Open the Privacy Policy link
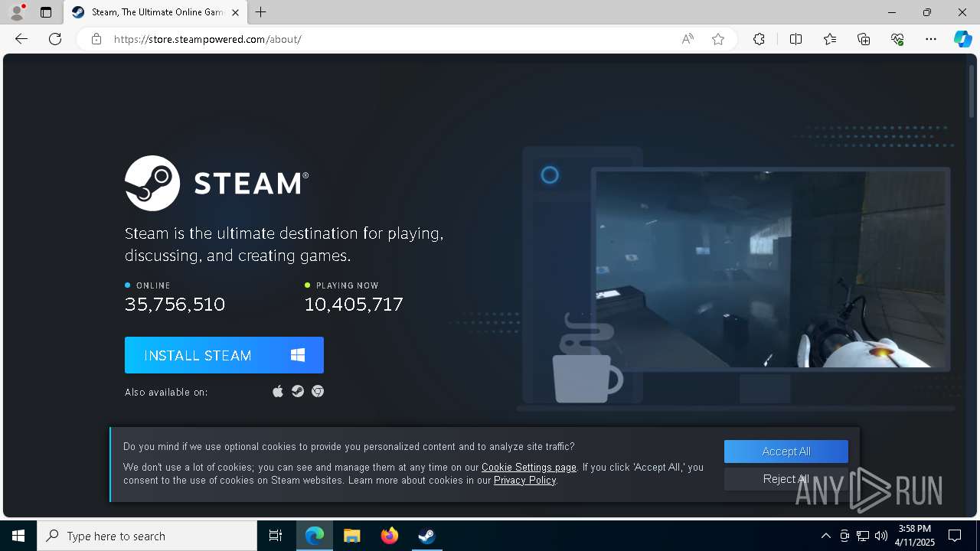The height and width of the screenshot is (551, 980). (524, 480)
